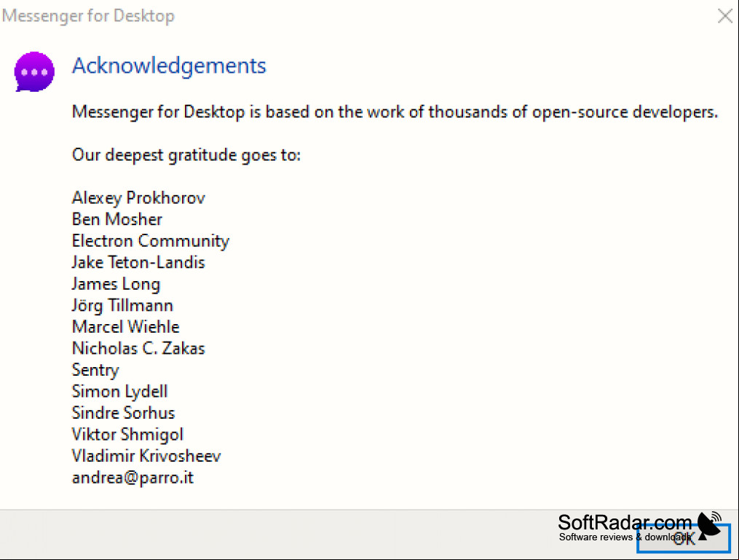Click the name Ben Mosher

coord(117,219)
